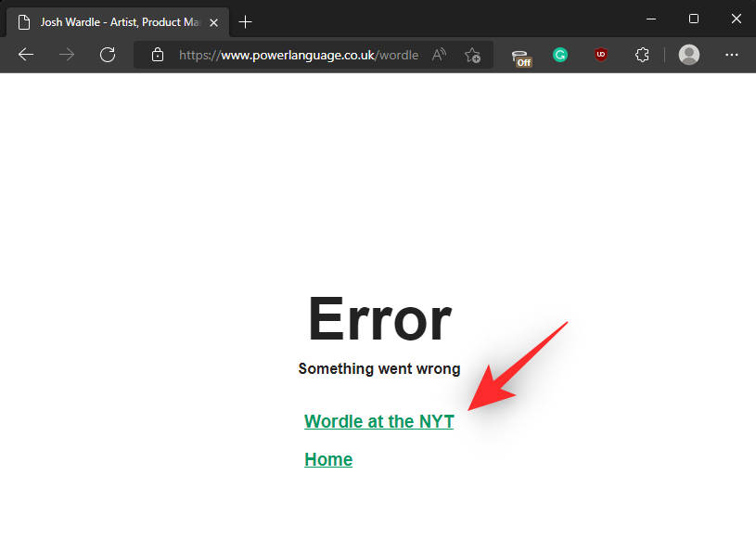Close the Josh Wardle tab

pyautogui.click(x=213, y=21)
